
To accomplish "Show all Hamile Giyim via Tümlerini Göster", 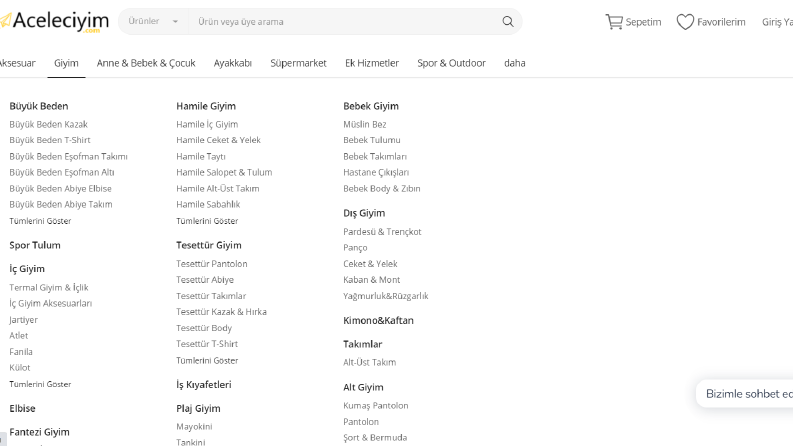I will pyautogui.click(x=207, y=221).
